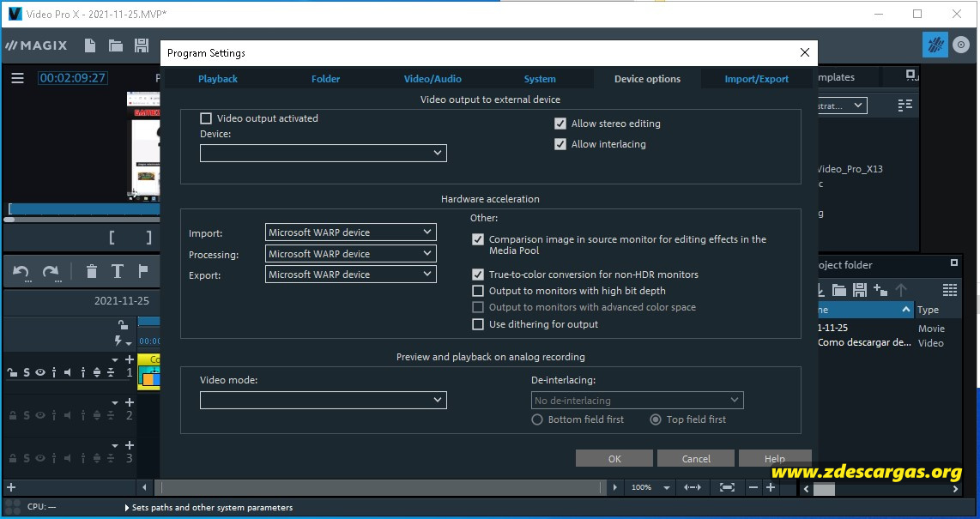Open the Processing hardware acceleration dropdown
This screenshot has width=980, height=519.
351,254
